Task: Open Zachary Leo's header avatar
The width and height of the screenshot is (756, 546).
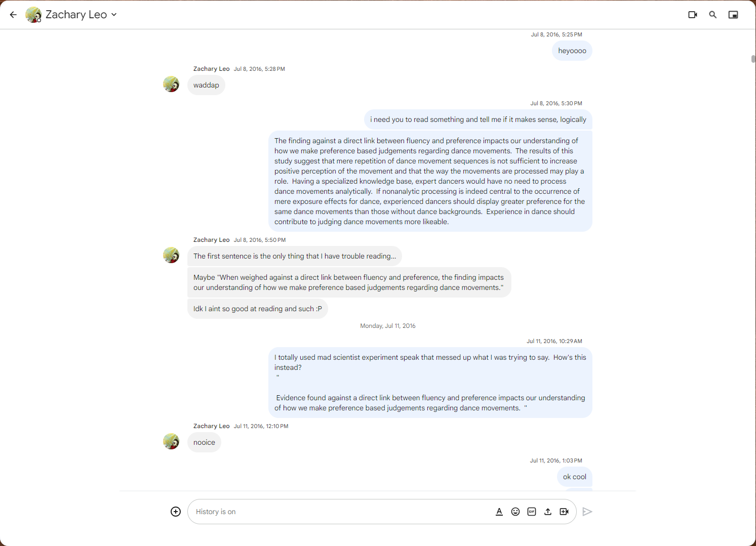Action: point(33,15)
